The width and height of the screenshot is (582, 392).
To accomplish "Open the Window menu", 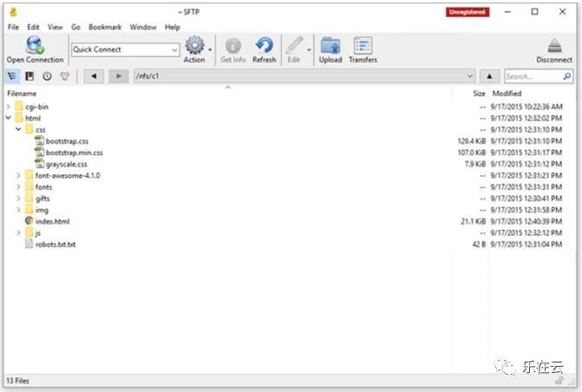I will (x=143, y=27).
